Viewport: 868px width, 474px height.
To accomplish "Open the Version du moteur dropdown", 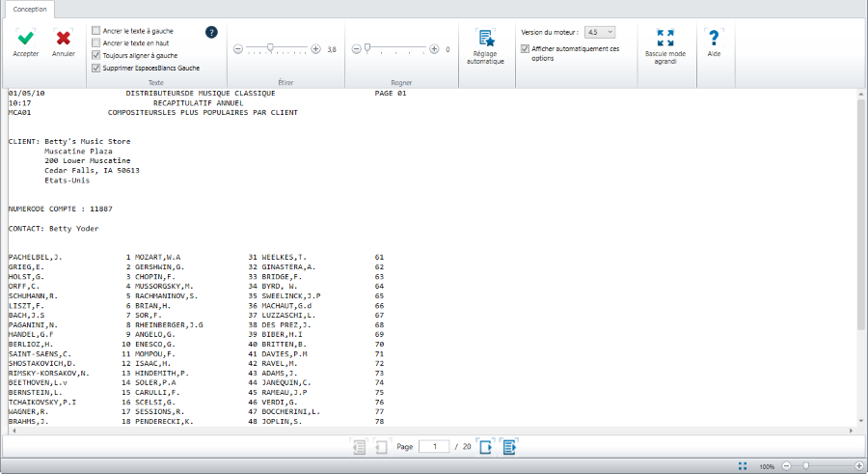I will [600, 32].
